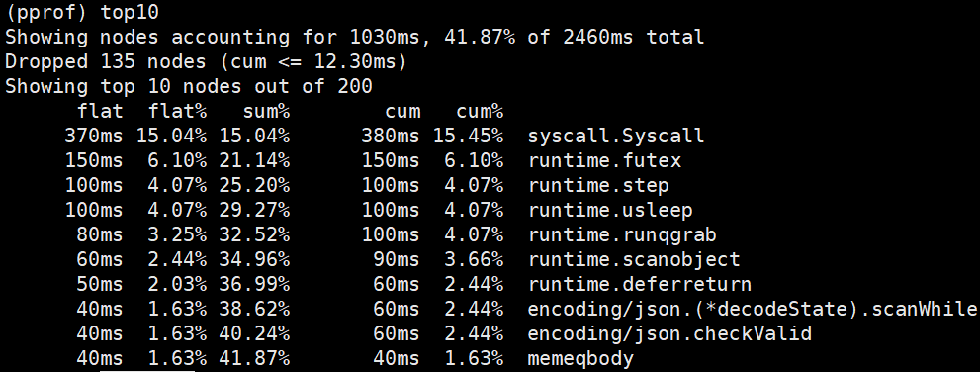This screenshot has height=372, width=980.
Task: Click the cum% column header
Action: pos(480,111)
